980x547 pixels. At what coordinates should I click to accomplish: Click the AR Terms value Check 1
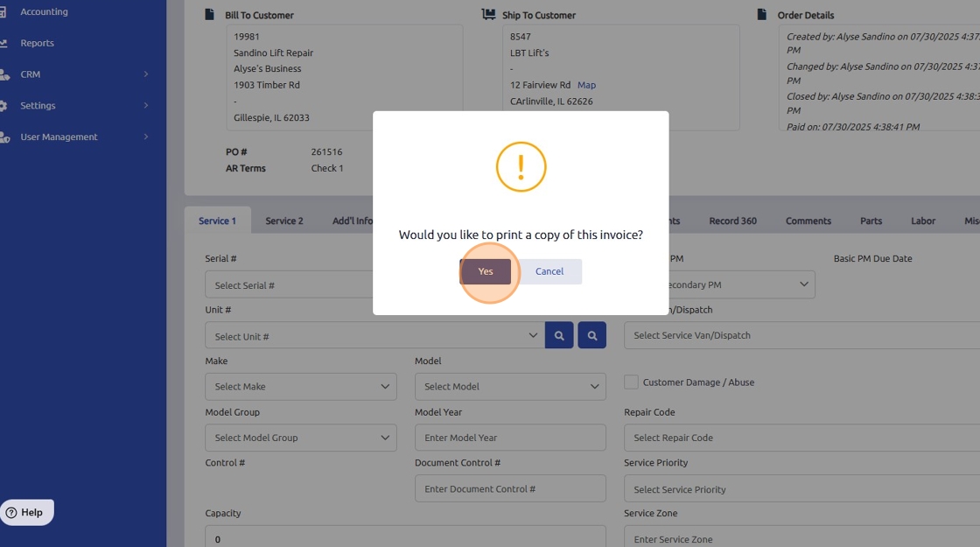pos(327,168)
